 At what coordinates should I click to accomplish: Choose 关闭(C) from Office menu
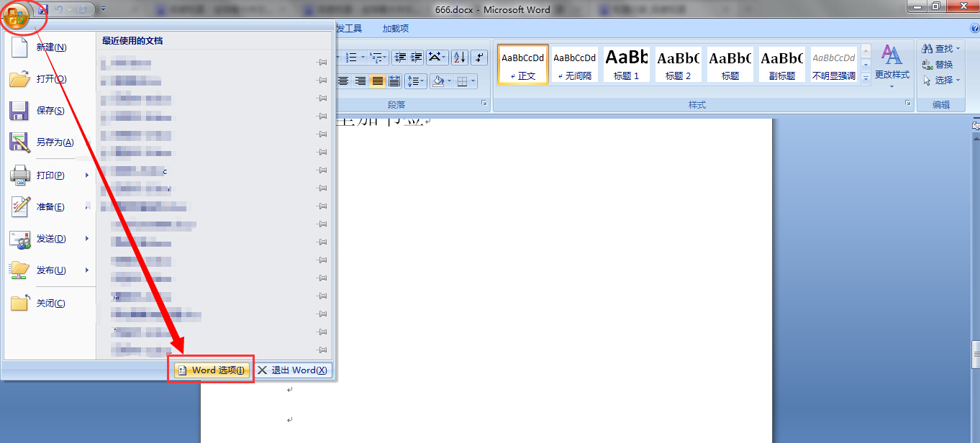tap(49, 303)
